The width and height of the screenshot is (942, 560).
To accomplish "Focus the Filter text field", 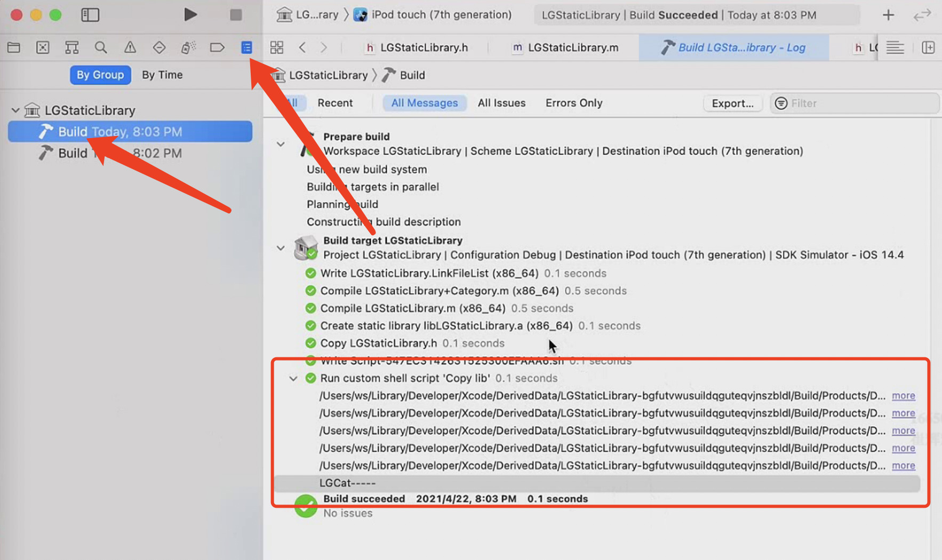I will [855, 103].
